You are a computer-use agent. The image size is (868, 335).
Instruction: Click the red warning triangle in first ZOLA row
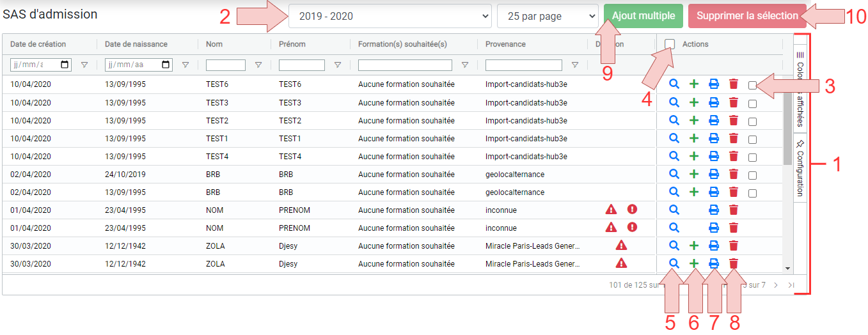tap(621, 245)
